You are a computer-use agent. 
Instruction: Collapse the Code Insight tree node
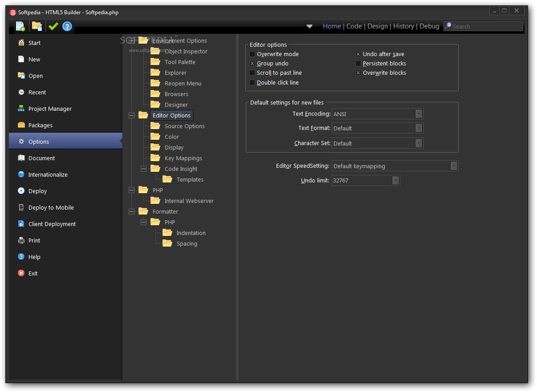click(x=143, y=169)
